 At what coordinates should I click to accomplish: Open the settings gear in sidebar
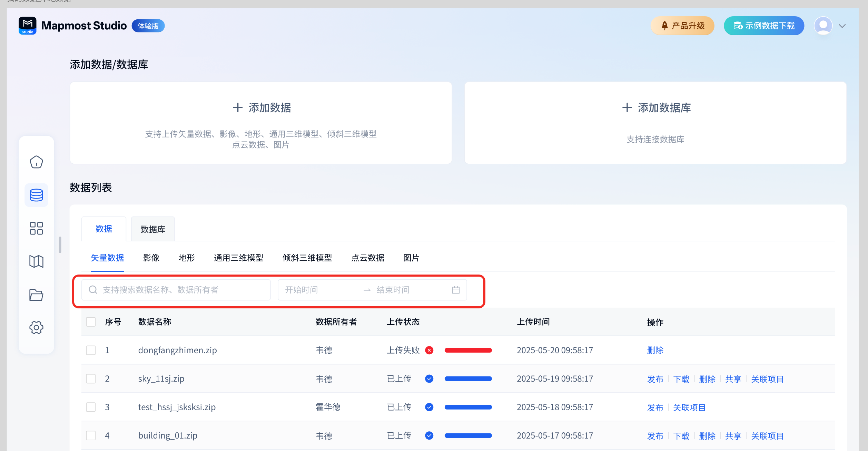[36, 327]
